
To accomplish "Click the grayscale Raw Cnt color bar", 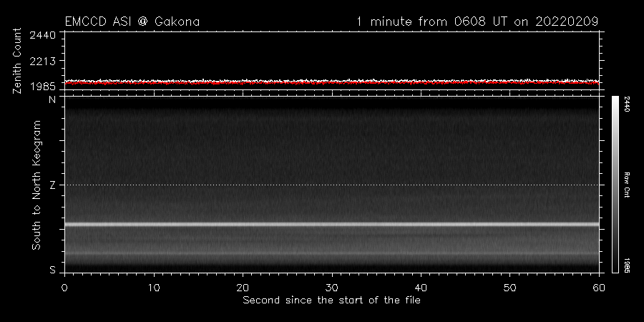I will click(x=615, y=185).
